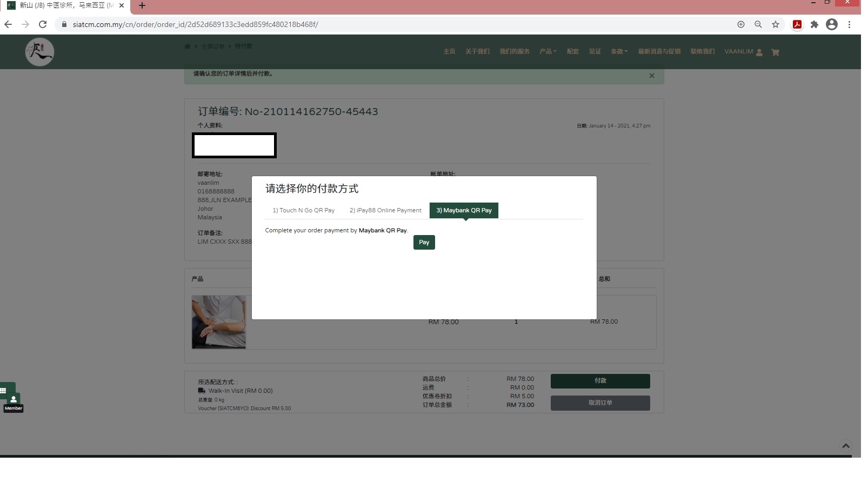Close the current browser tab
The width and height of the screenshot is (868, 482).
pyautogui.click(x=122, y=5)
